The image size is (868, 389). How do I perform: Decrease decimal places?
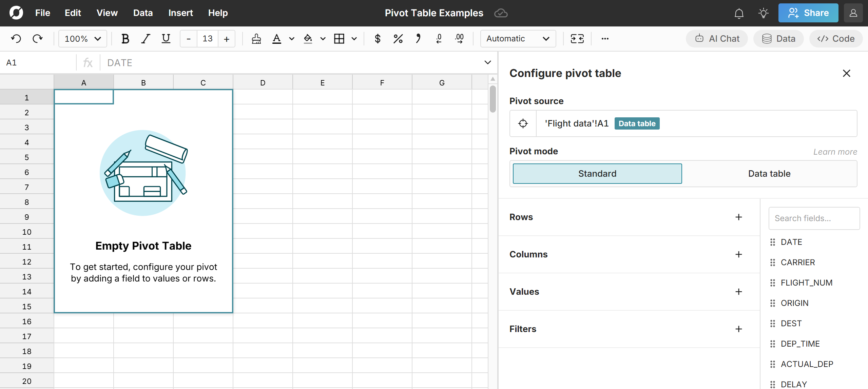pos(439,39)
